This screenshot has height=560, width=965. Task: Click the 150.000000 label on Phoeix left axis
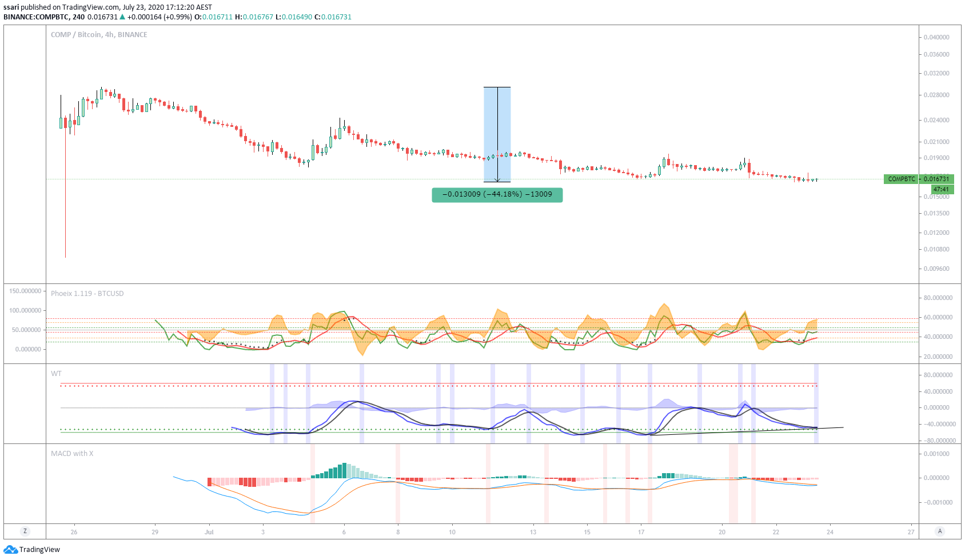coord(25,291)
